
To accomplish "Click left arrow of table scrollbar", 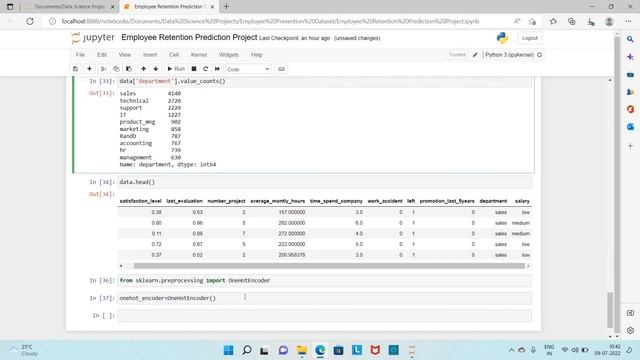I will 121,266.
